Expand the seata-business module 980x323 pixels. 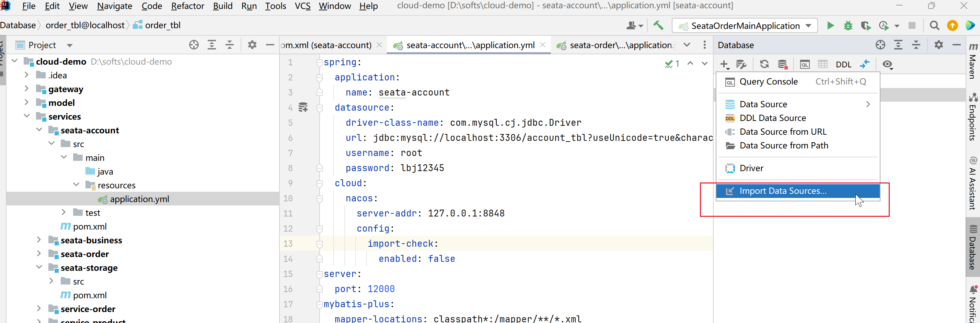click(39, 240)
